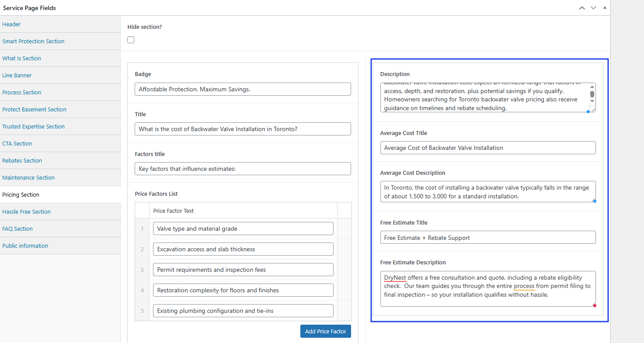This screenshot has width=644, height=343.
Task: Switch to the FAQ Section tab
Action: coord(17,229)
